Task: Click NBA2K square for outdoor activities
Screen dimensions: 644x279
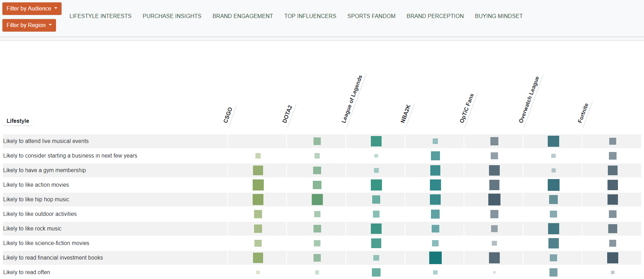Action: point(435,214)
